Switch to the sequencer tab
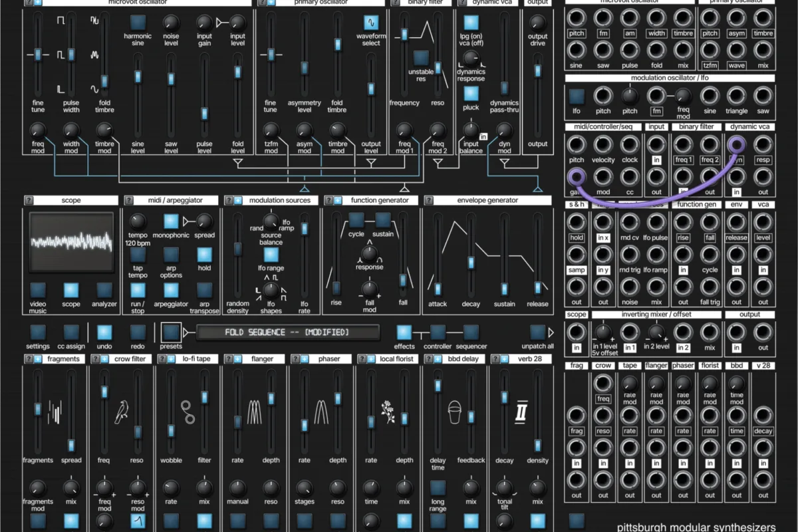798x532 pixels. click(471, 332)
